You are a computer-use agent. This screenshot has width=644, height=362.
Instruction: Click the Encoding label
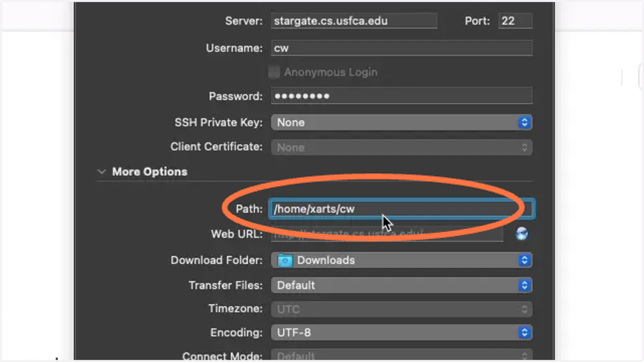click(x=237, y=333)
